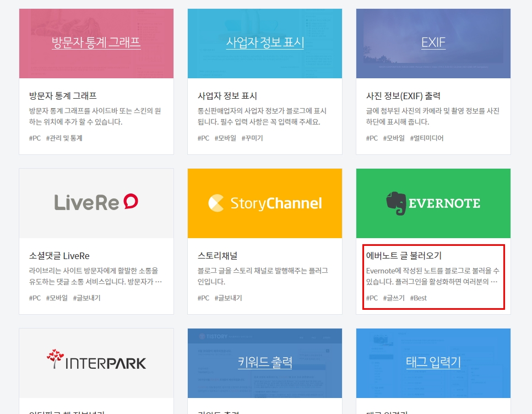
Task: Select #PC tag on 사업자 정보 표시 card
Action: tap(204, 138)
